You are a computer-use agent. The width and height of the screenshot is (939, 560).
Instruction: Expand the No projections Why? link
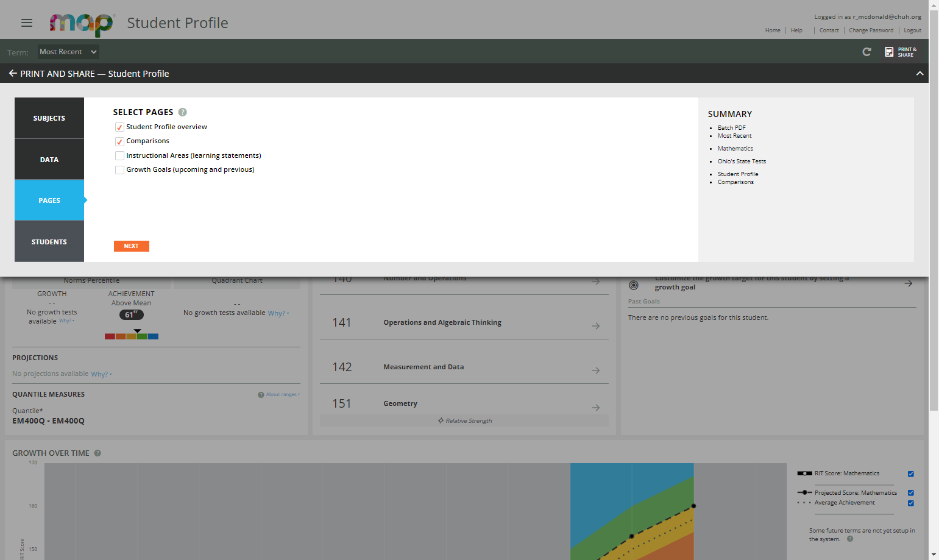coord(101,374)
